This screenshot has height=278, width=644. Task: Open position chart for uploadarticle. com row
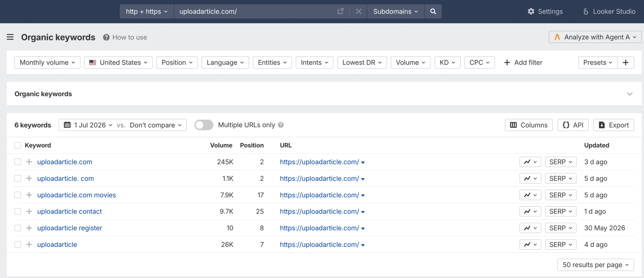pos(530,178)
